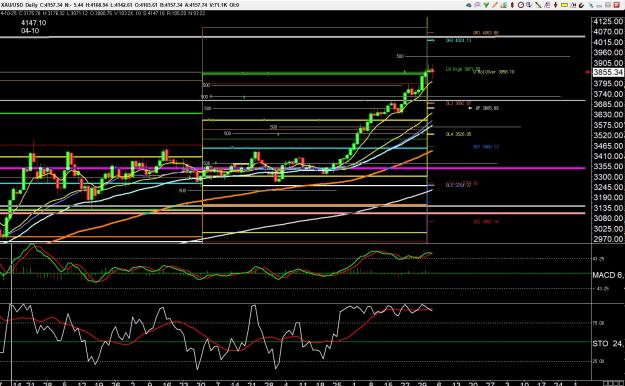This screenshot has height=386, width=625.
Task: Maximize the chart window with gray square button
Action: pos(607,5)
